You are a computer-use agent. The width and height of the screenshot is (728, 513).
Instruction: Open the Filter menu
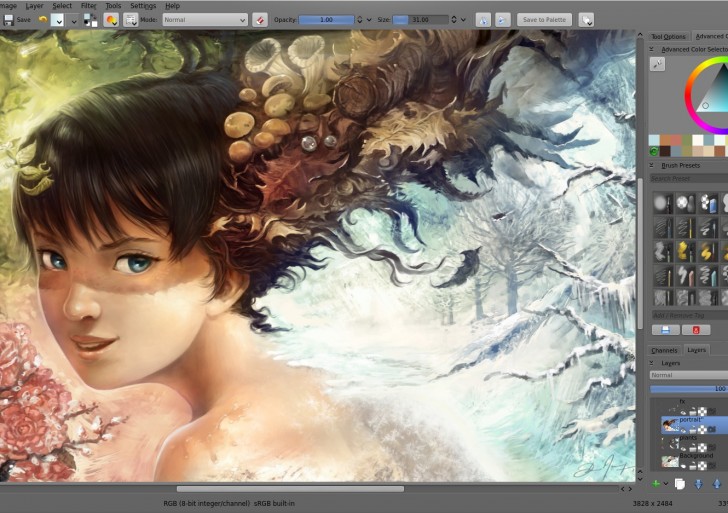89,5
